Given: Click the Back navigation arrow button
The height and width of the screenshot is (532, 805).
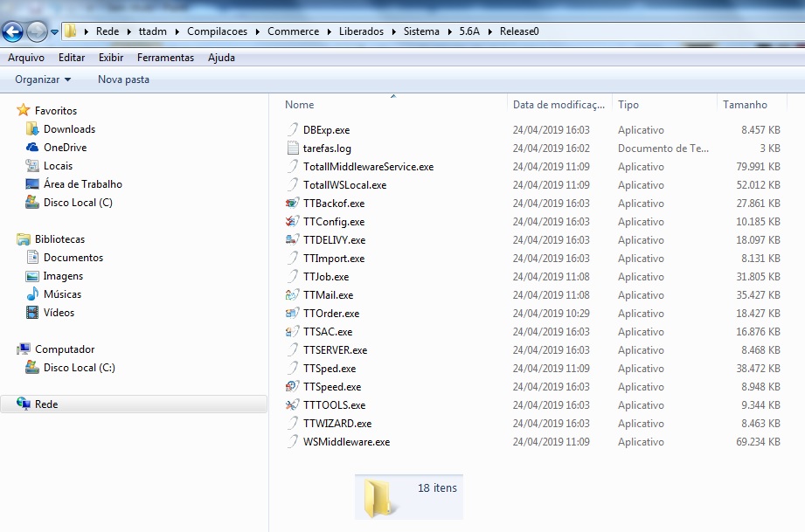Looking at the screenshot, I should [13, 31].
